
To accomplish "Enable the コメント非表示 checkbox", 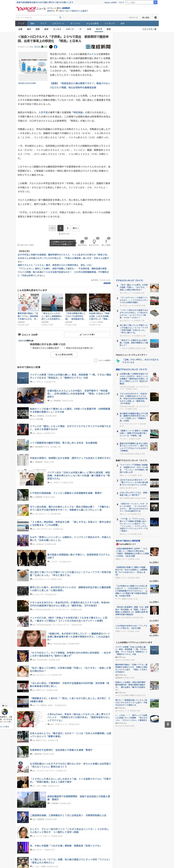I will point(96,361).
